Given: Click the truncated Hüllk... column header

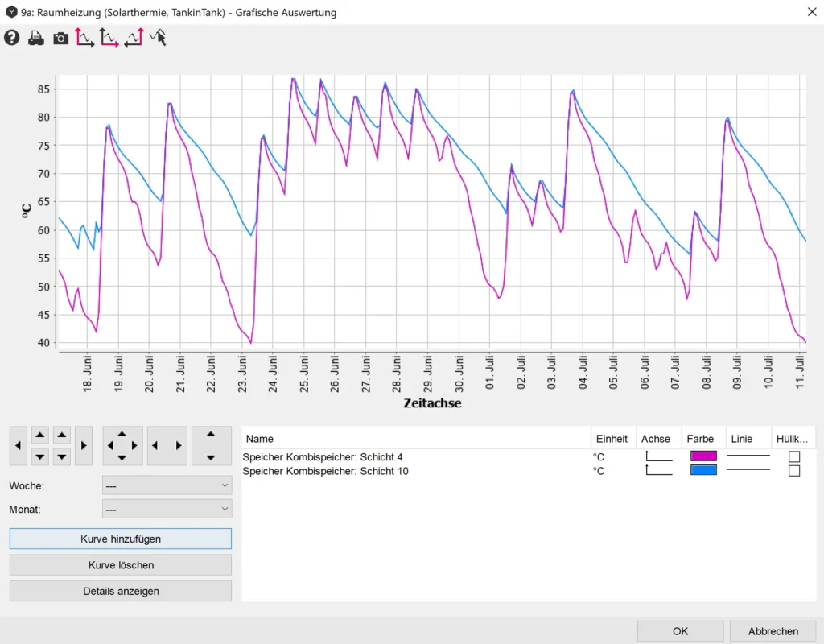Looking at the screenshot, I should click(x=793, y=439).
